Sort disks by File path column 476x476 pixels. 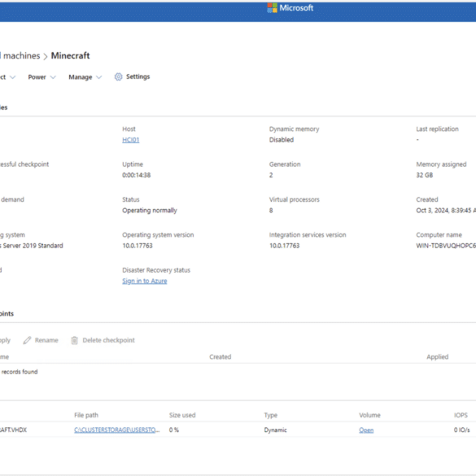86,415
